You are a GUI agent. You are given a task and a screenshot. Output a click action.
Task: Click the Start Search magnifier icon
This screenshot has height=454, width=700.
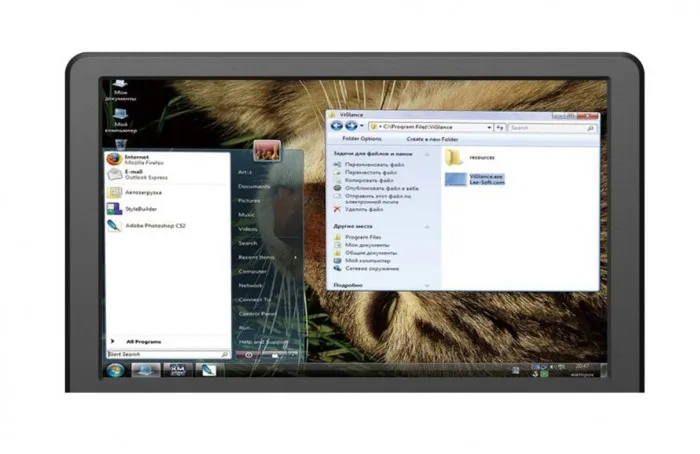(x=225, y=354)
